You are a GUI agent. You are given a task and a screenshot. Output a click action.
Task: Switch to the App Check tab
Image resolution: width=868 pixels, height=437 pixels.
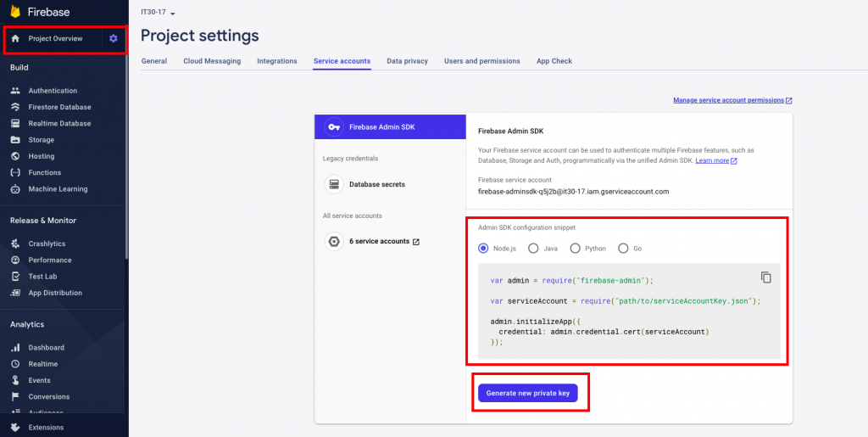pos(554,61)
